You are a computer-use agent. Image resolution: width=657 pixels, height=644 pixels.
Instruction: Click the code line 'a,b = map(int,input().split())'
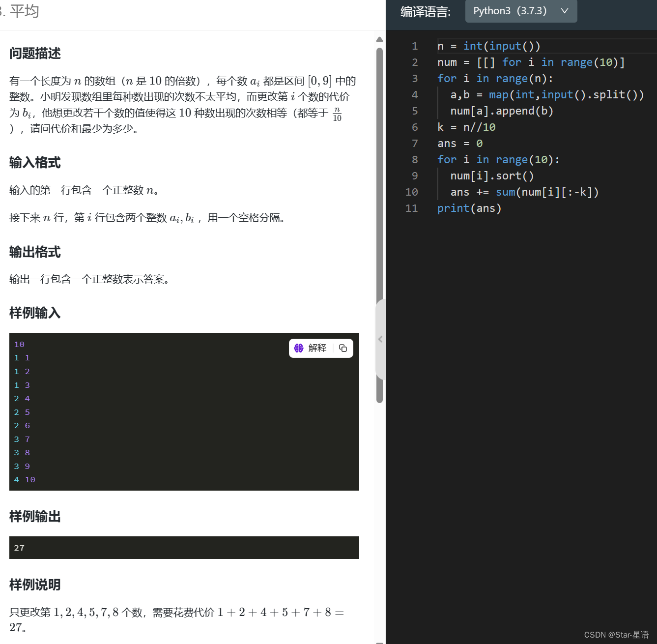tap(547, 94)
